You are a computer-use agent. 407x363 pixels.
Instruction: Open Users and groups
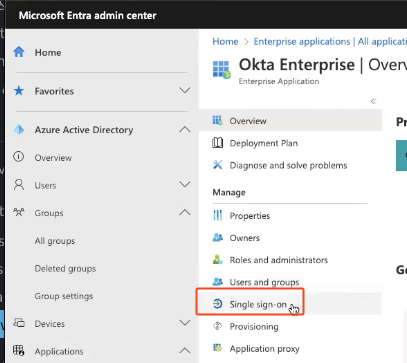pos(264,282)
